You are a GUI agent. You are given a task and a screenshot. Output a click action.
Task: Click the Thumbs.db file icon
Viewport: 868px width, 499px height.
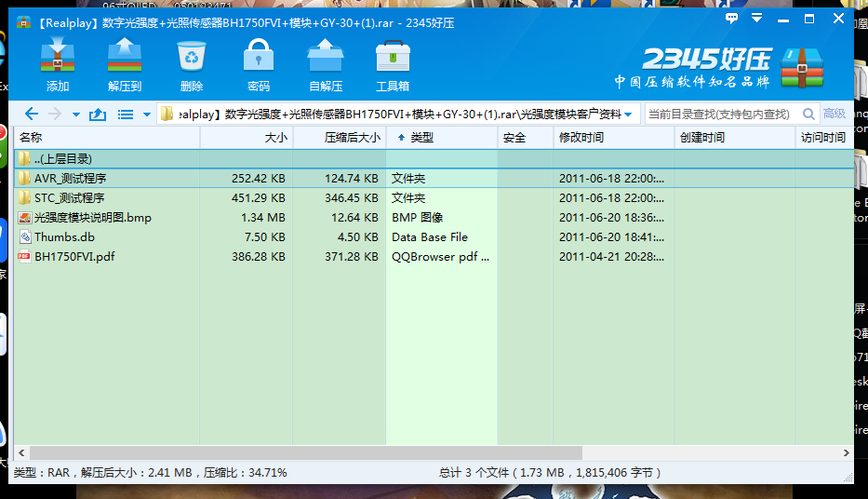click(x=24, y=237)
